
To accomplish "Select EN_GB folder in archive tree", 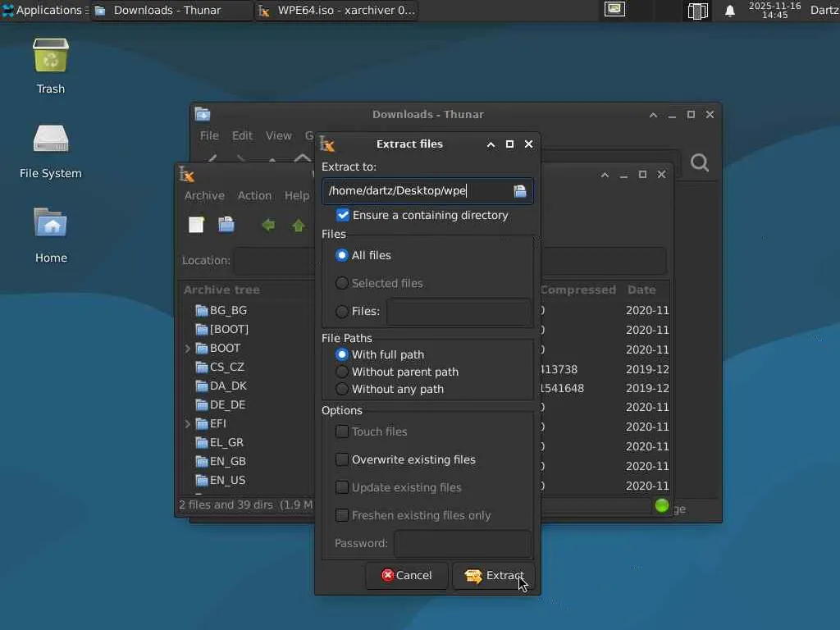I will [221, 462].
